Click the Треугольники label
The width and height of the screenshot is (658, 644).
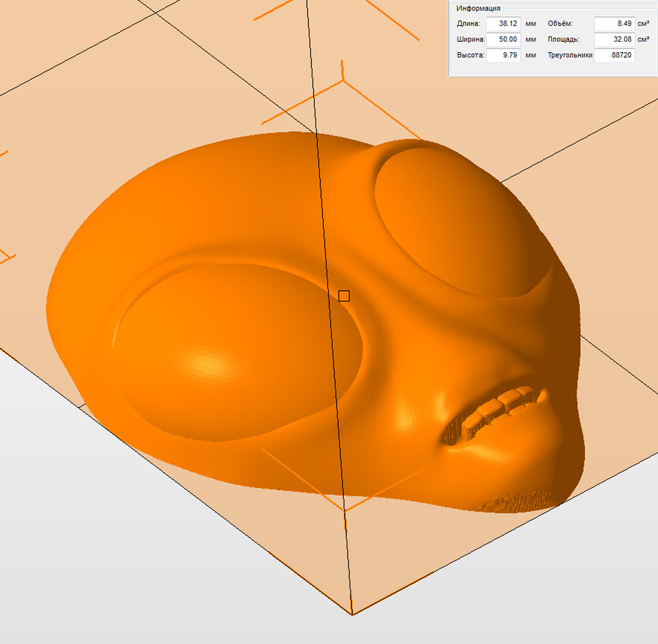[x=570, y=55]
